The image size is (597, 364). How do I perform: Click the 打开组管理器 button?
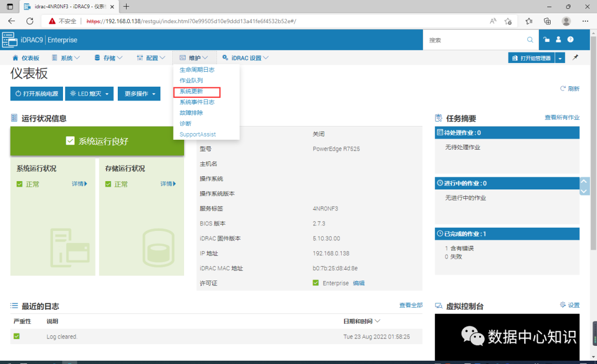pos(532,58)
